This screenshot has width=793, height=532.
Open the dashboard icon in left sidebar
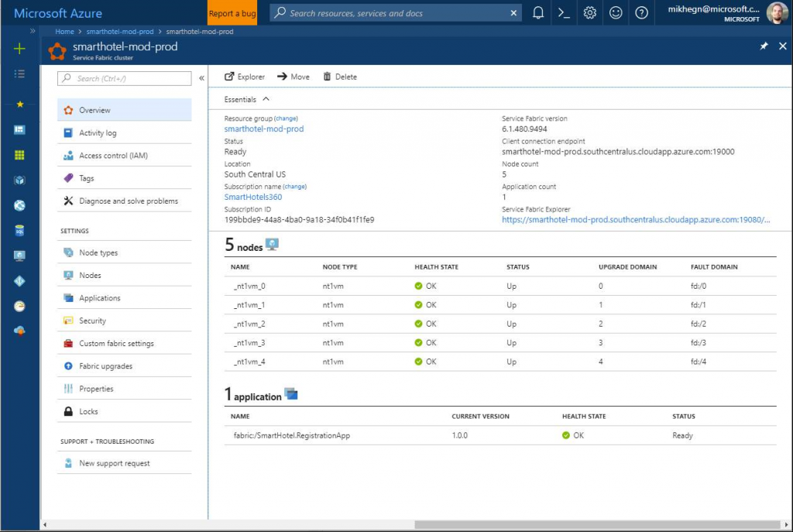coord(19,130)
